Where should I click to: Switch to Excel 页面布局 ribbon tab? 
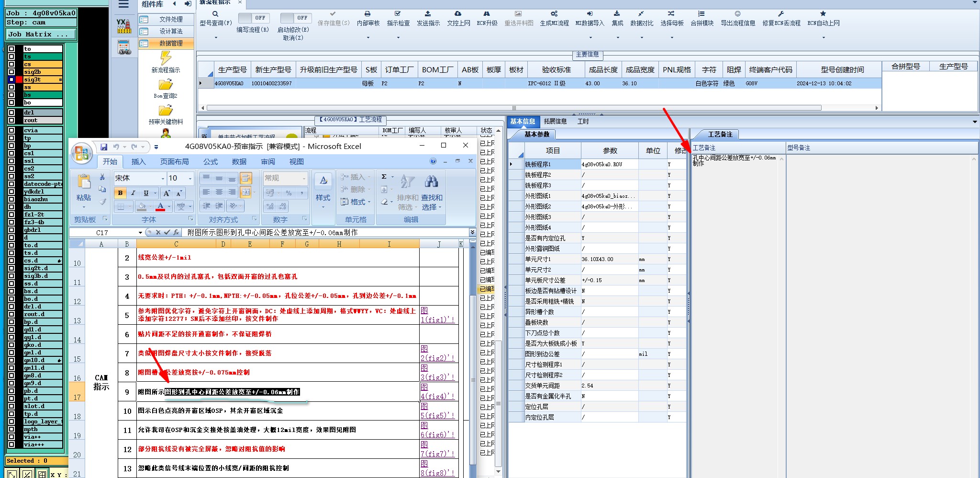click(174, 162)
